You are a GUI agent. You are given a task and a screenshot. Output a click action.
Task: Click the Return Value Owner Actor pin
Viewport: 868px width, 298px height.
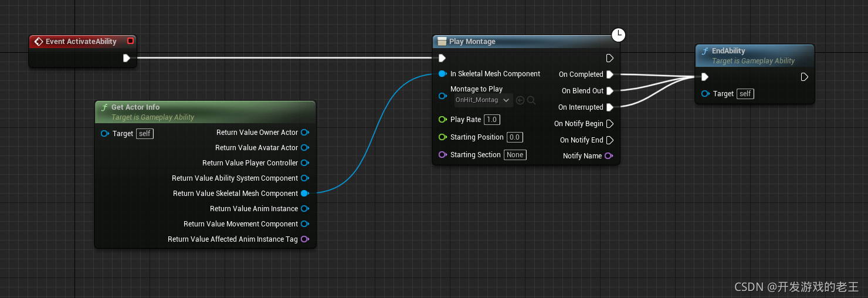pos(305,133)
